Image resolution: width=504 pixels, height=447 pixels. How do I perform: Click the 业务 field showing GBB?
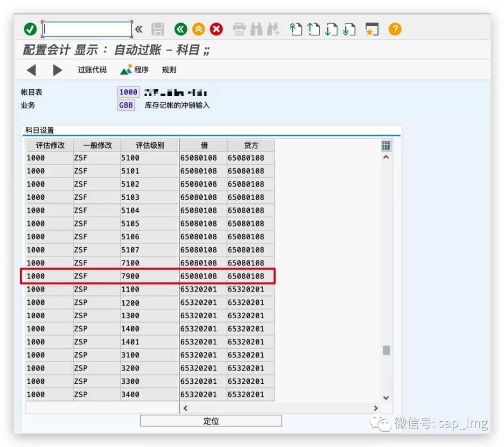(126, 105)
